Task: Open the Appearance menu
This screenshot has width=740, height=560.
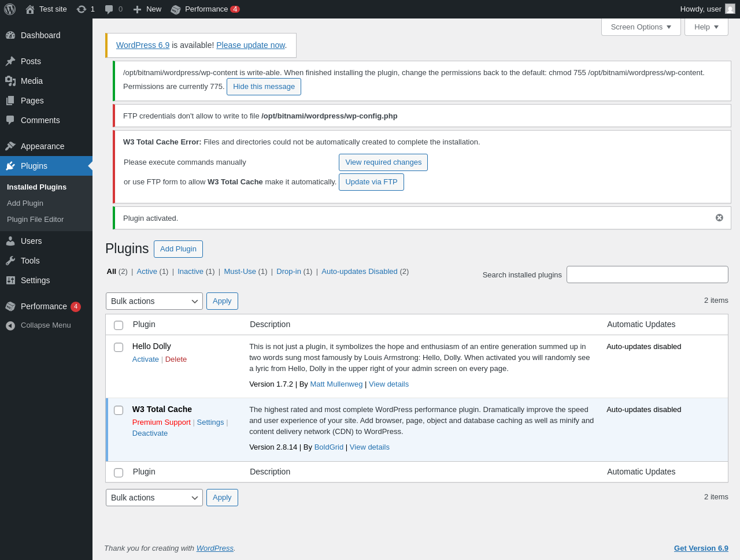Action: click(x=46, y=146)
